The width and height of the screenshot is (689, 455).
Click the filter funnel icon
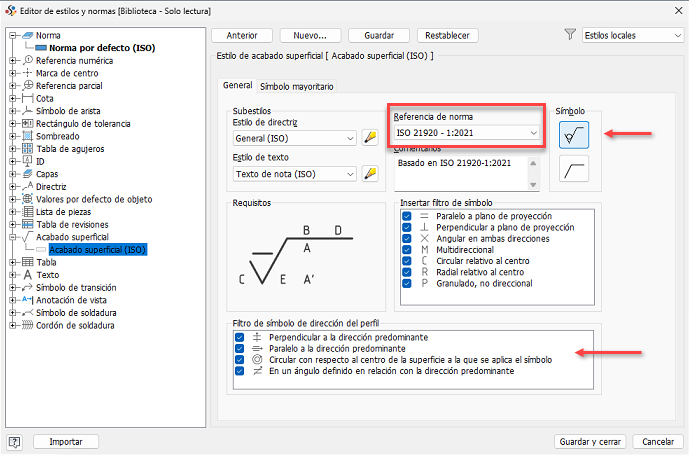point(570,34)
